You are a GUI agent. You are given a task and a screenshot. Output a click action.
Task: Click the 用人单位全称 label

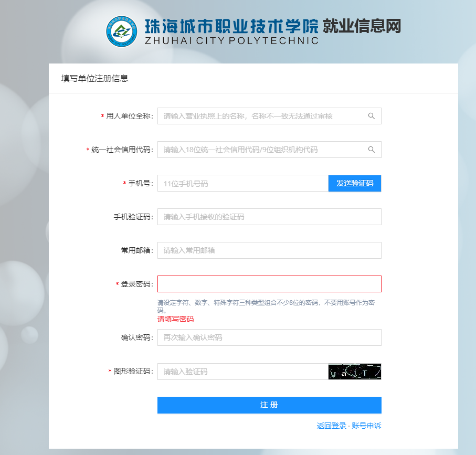[x=130, y=116]
